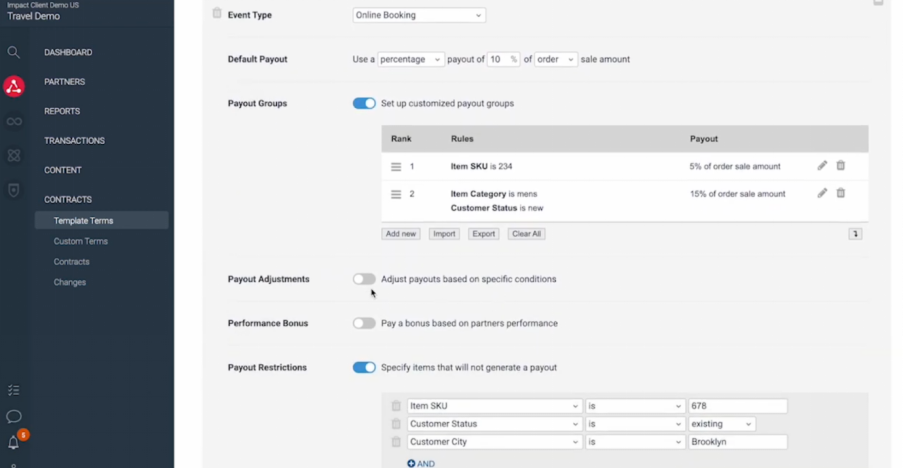Select Custom Terms in Contracts submenu

[81, 241]
